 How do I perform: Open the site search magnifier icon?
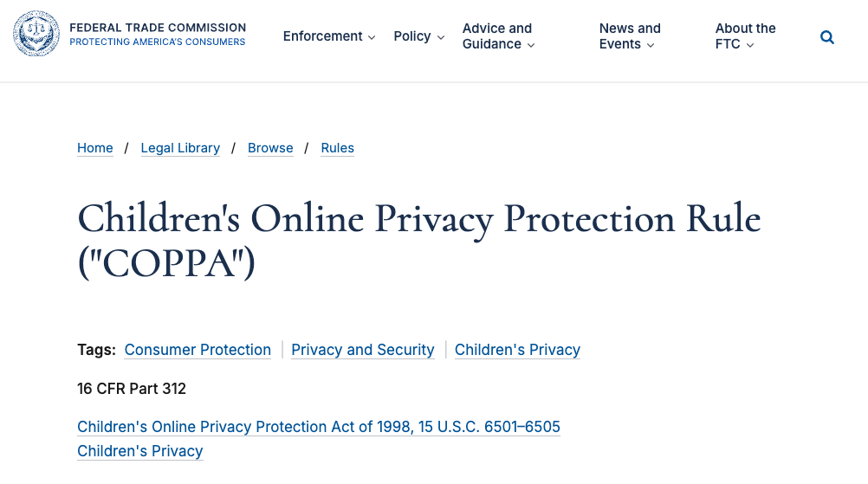827,37
